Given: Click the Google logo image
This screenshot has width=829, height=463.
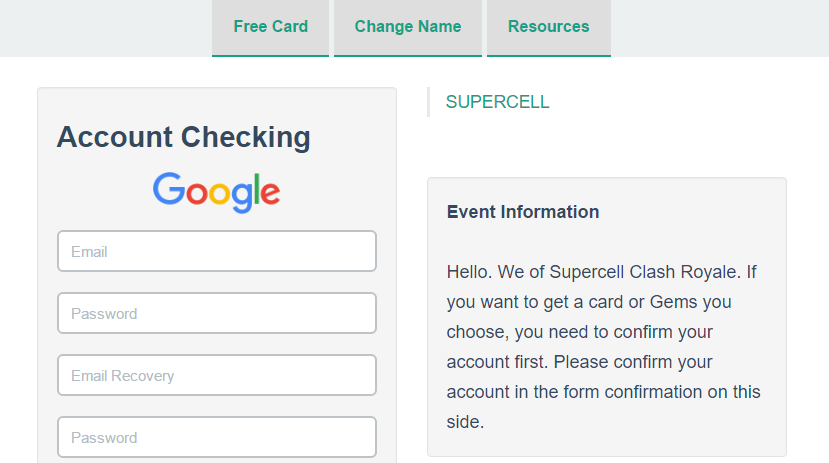Looking at the screenshot, I should [x=216, y=191].
